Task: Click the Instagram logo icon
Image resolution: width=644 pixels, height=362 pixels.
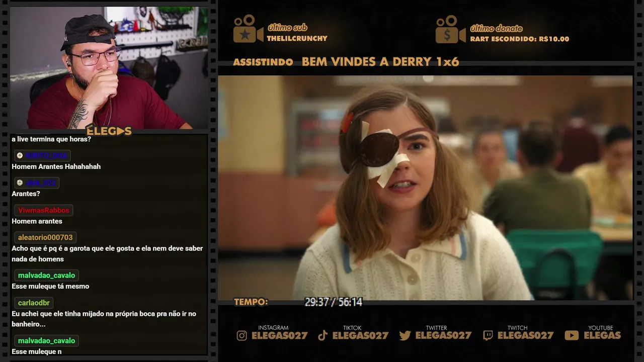Action: (242, 335)
